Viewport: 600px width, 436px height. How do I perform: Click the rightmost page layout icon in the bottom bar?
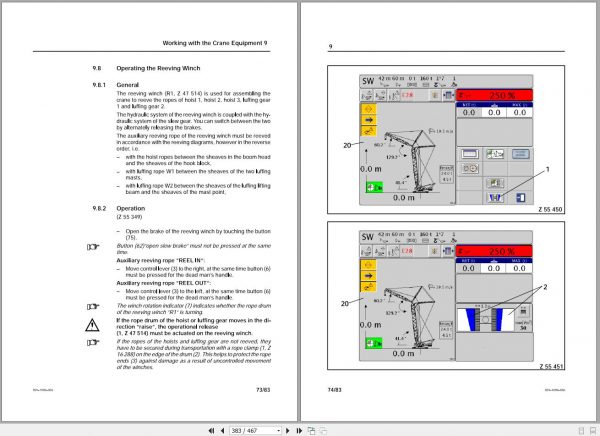click(593, 431)
